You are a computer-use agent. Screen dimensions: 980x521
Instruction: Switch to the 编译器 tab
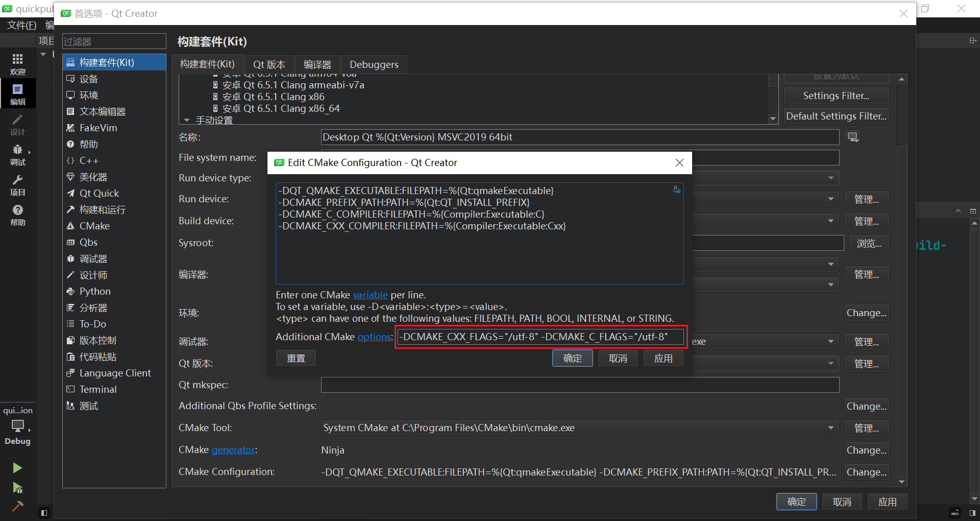tap(317, 64)
